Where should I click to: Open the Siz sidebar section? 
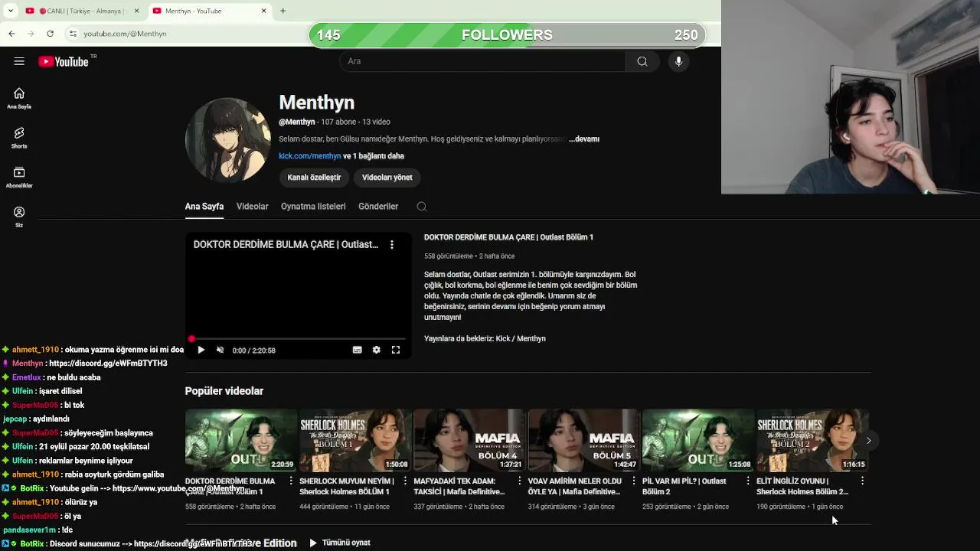(19, 217)
